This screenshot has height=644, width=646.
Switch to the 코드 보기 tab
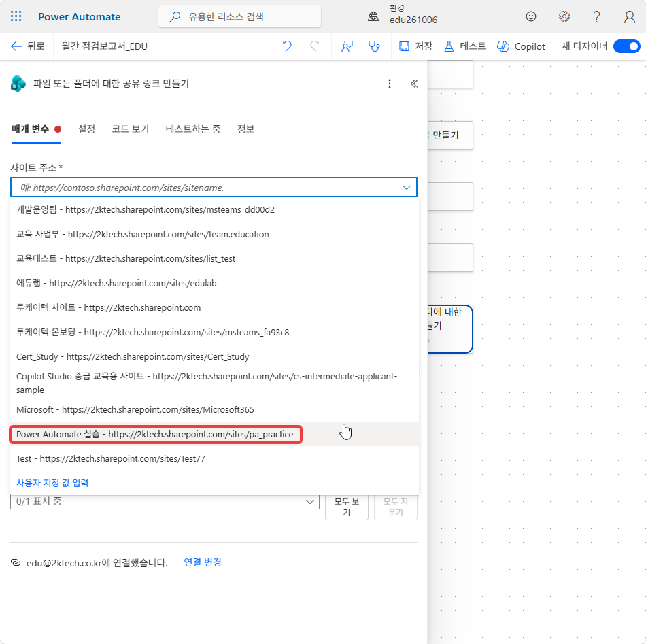coord(130,129)
